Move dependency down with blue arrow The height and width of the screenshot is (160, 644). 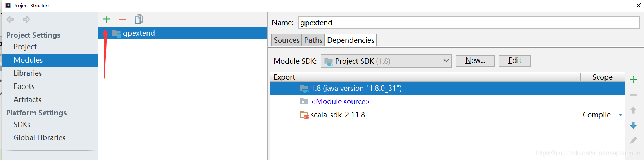(x=634, y=125)
